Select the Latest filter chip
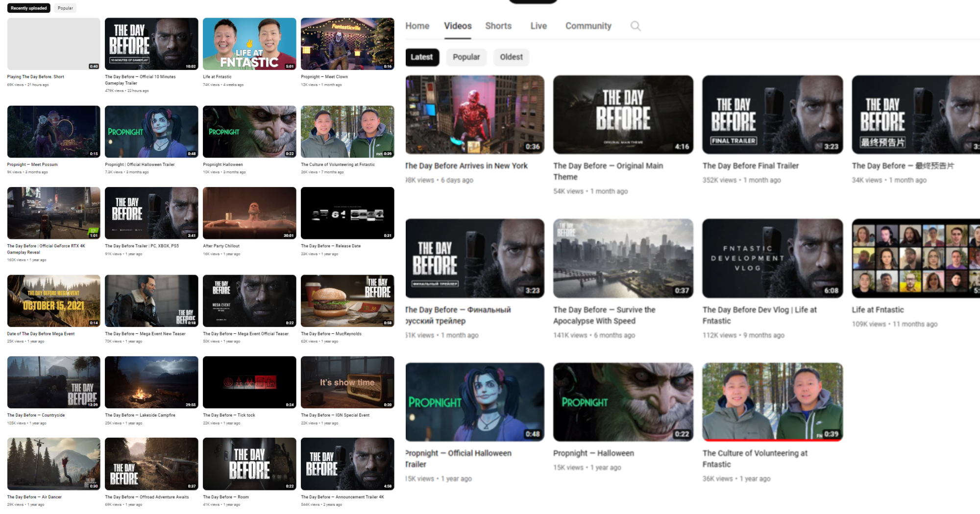 pos(422,57)
